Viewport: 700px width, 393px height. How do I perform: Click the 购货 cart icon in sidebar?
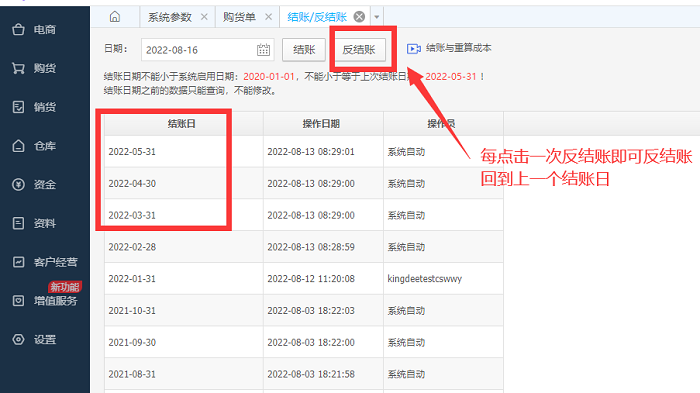coord(18,68)
